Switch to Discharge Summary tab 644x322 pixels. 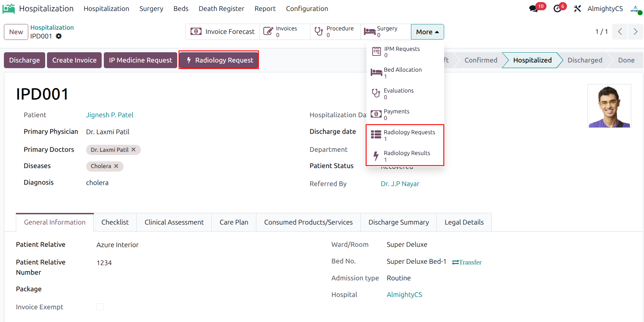[399, 222]
